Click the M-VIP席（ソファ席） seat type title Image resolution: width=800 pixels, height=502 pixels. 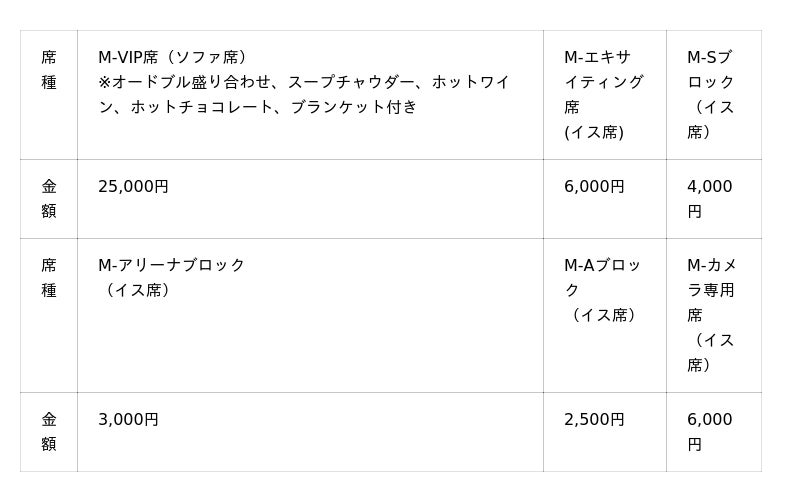(x=172, y=57)
